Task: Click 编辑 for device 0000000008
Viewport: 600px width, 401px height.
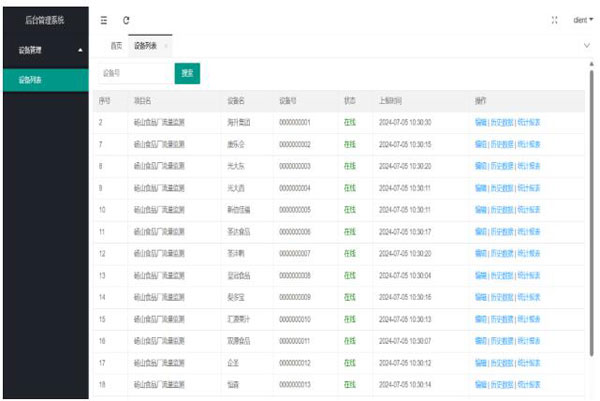Action: click(480, 275)
